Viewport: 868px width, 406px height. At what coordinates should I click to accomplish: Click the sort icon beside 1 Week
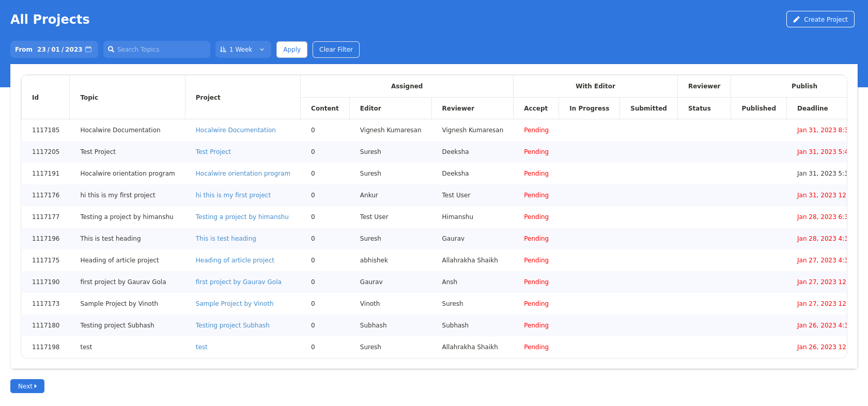223,50
